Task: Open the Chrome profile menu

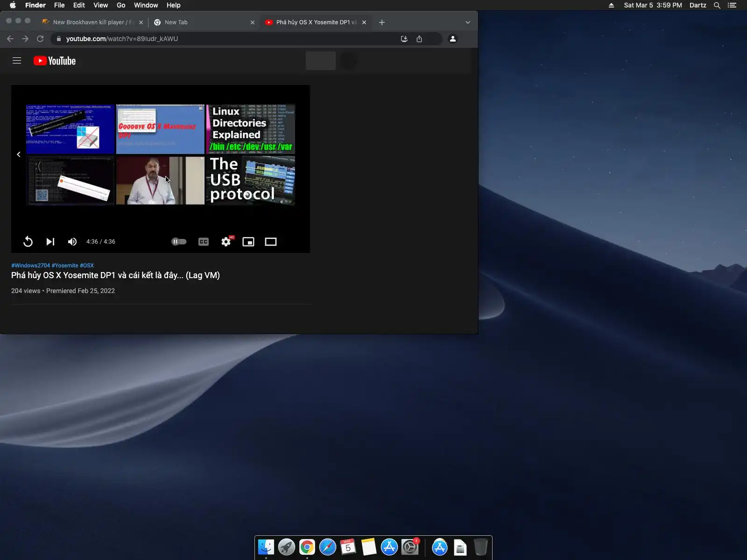Action: [453, 39]
